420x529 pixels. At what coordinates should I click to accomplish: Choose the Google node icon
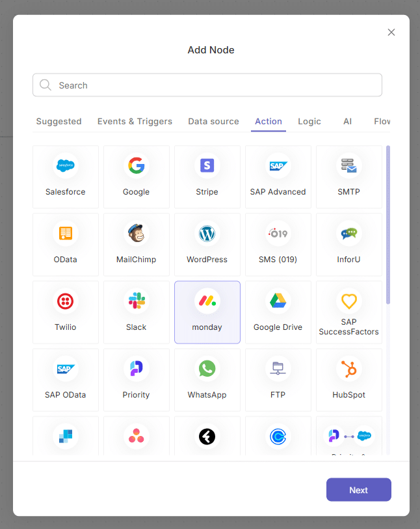point(136,166)
